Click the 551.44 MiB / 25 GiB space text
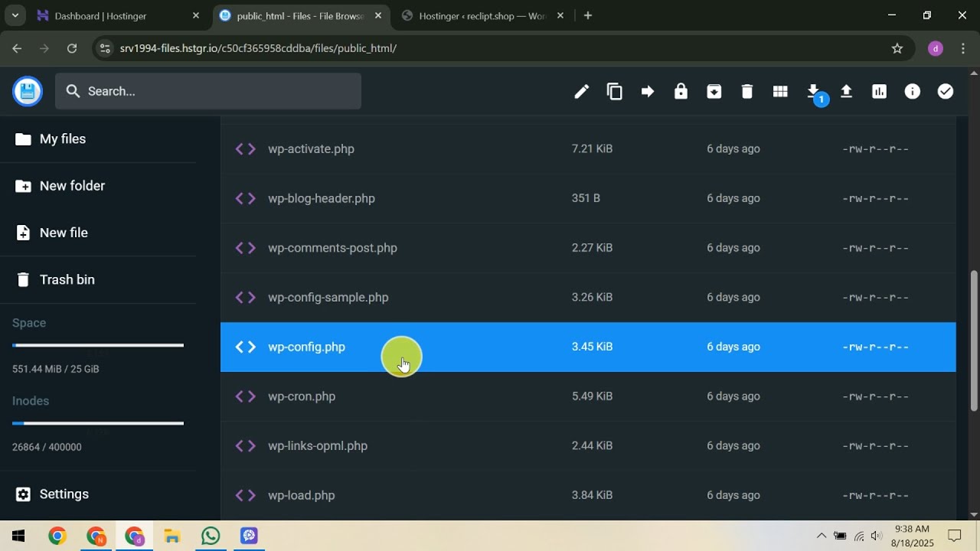Screen dimensions: 980x551 tap(55, 369)
